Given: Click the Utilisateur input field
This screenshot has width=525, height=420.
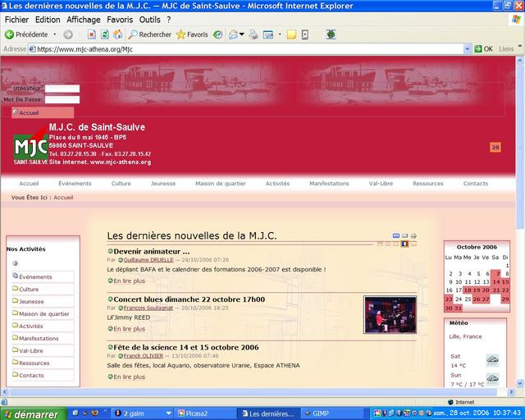Looking at the screenshot, I should pyautogui.click(x=62, y=89).
